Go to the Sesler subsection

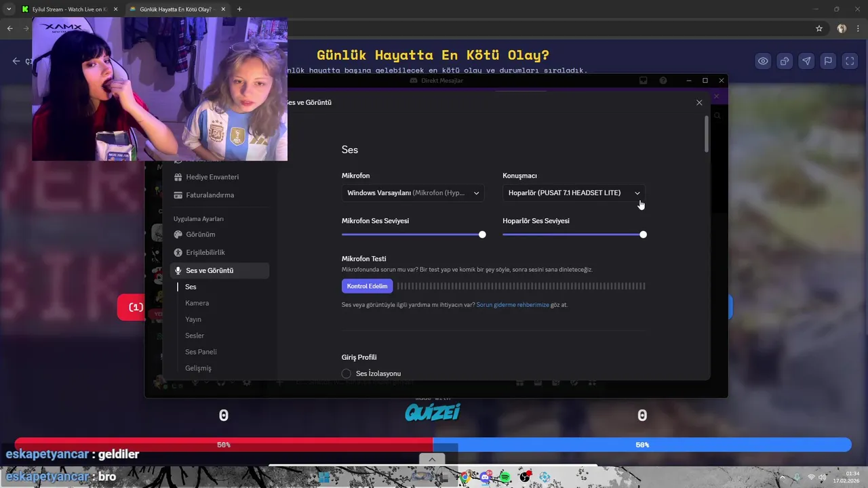point(195,335)
